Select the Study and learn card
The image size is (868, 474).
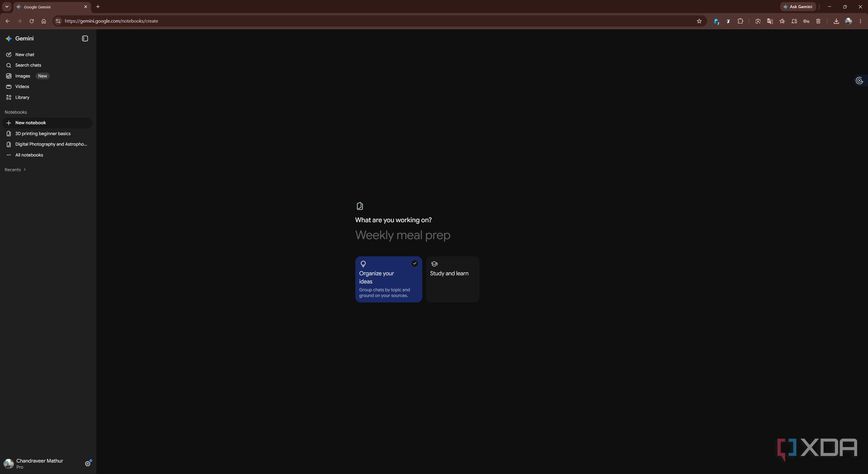pos(452,279)
